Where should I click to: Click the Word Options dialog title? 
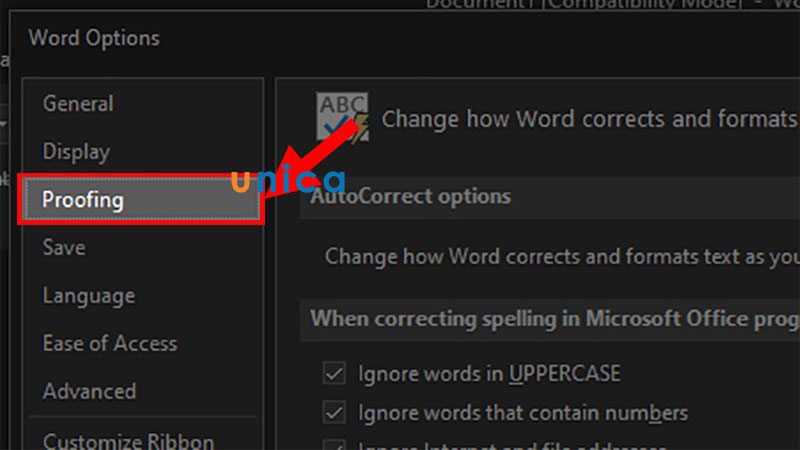coord(94,39)
